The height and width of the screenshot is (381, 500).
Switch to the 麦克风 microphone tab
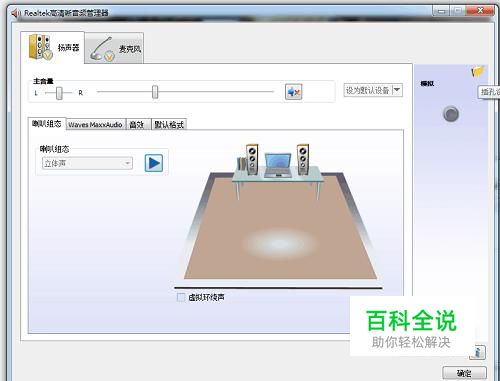[114, 48]
